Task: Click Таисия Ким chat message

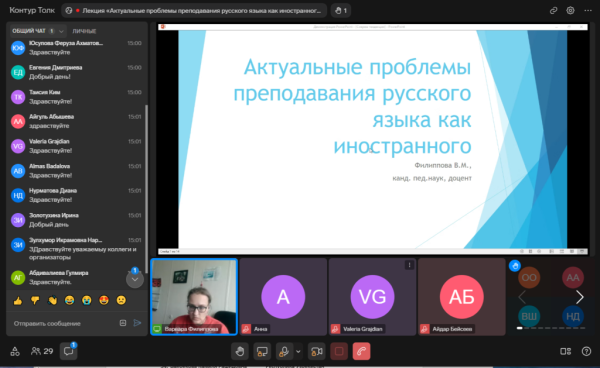Action: (77, 97)
